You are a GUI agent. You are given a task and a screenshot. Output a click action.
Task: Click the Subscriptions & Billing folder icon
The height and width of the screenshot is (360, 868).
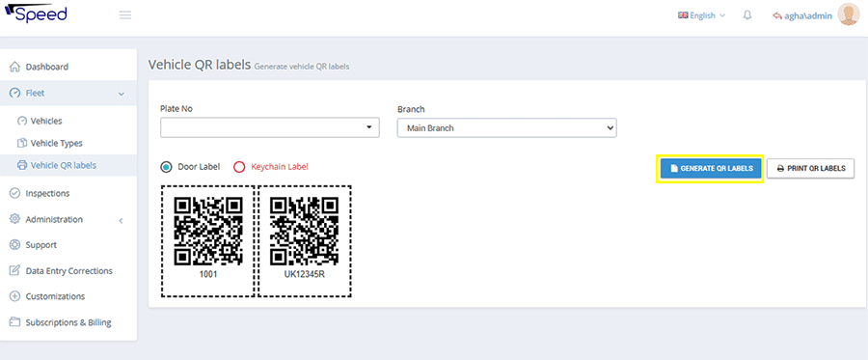14,322
